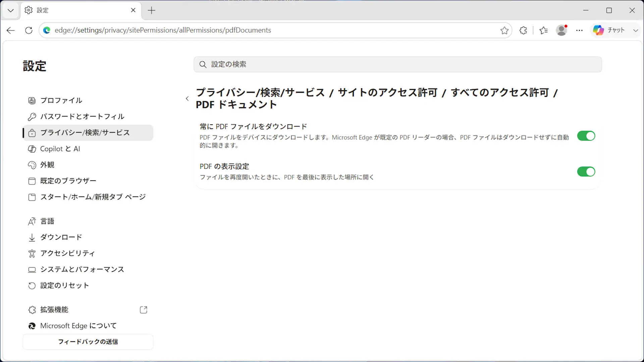644x362 pixels.
Task: Click the address bar URL
Action: (x=163, y=30)
